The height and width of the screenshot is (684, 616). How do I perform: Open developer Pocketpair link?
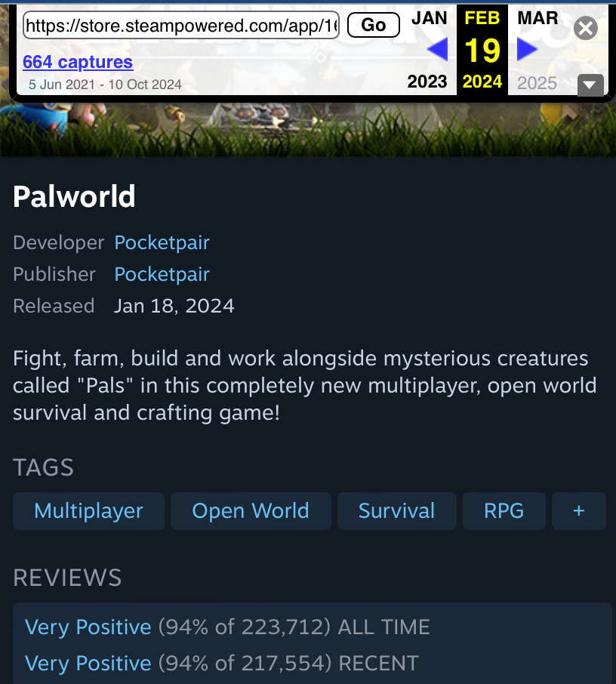point(162,242)
